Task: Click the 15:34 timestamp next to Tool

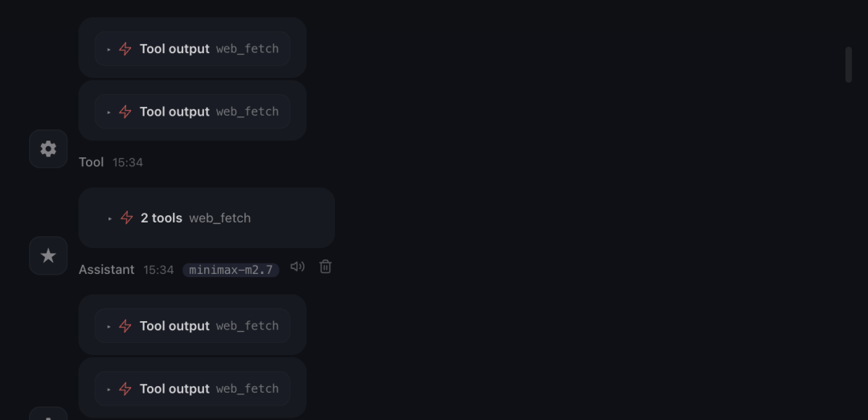Action: point(128,162)
